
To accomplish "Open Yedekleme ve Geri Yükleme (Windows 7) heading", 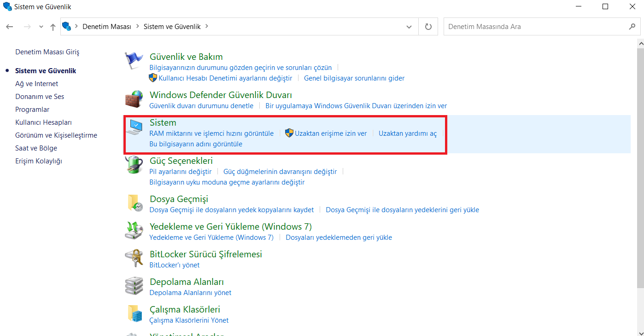I will tap(231, 226).
